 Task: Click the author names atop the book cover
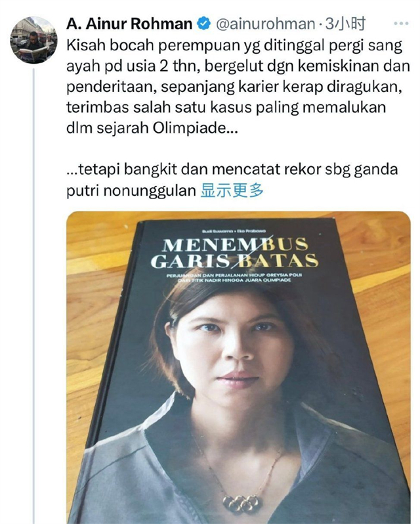click(x=234, y=231)
